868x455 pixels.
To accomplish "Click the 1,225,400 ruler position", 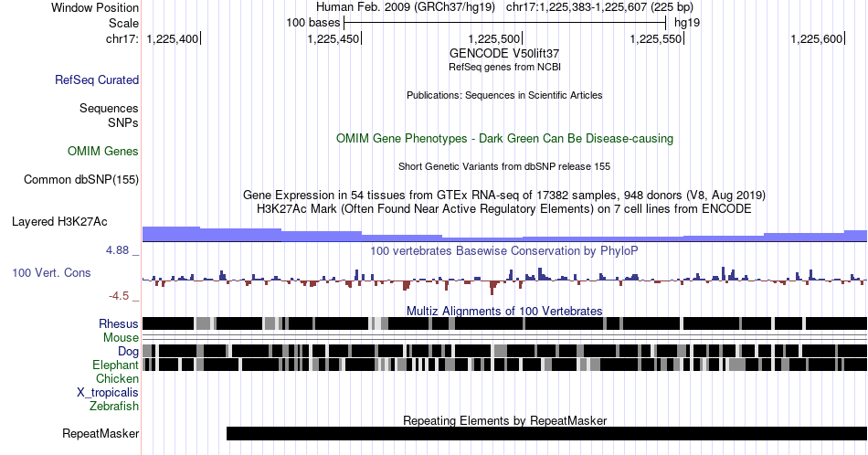I will point(172,38).
